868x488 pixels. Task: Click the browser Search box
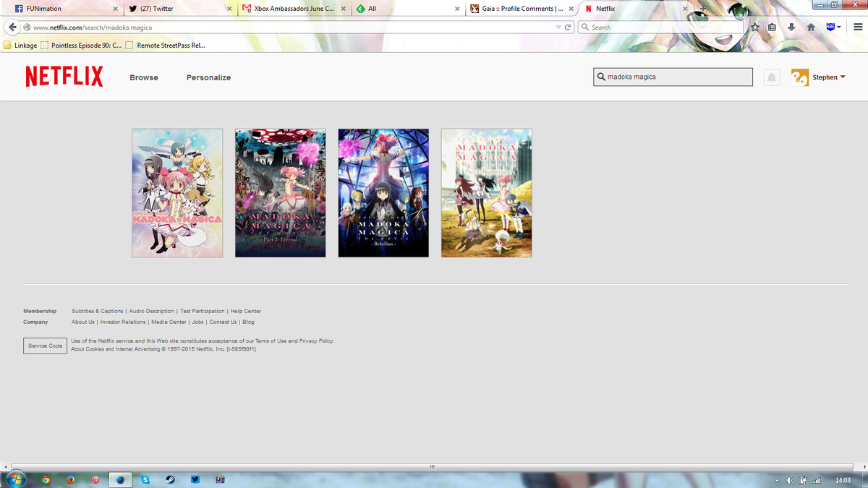point(661,27)
